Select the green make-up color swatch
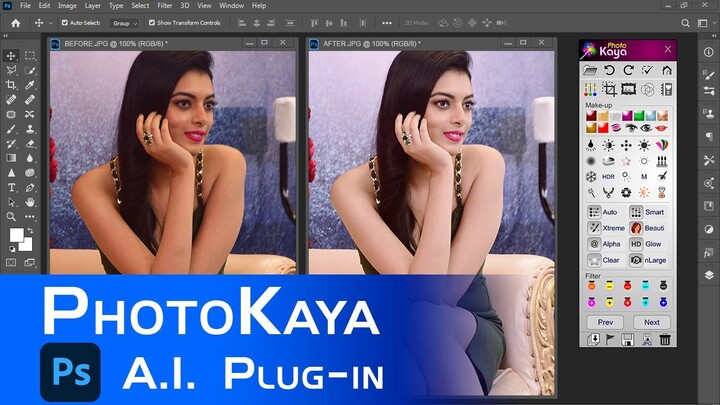 639,115
